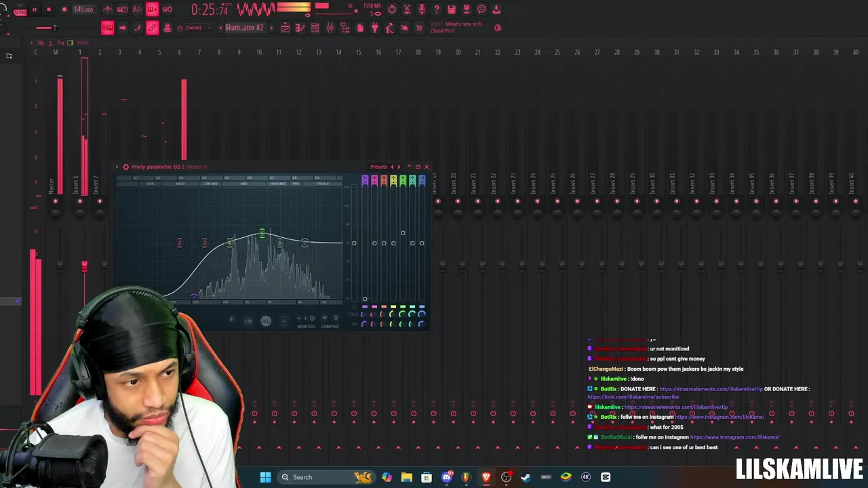Click the 0:25:74 song time display
Image resolution: width=868 pixels, height=488 pixels.
coord(210,9)
